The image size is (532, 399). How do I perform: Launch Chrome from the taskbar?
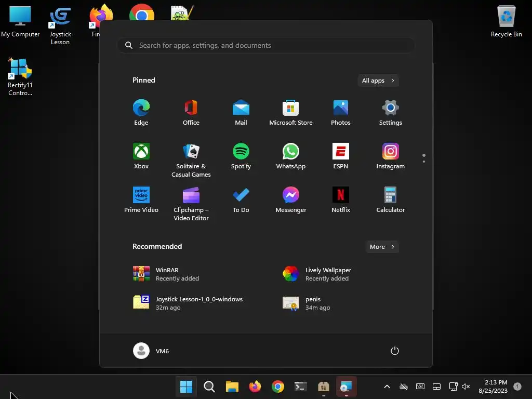(x=278, y=387)
